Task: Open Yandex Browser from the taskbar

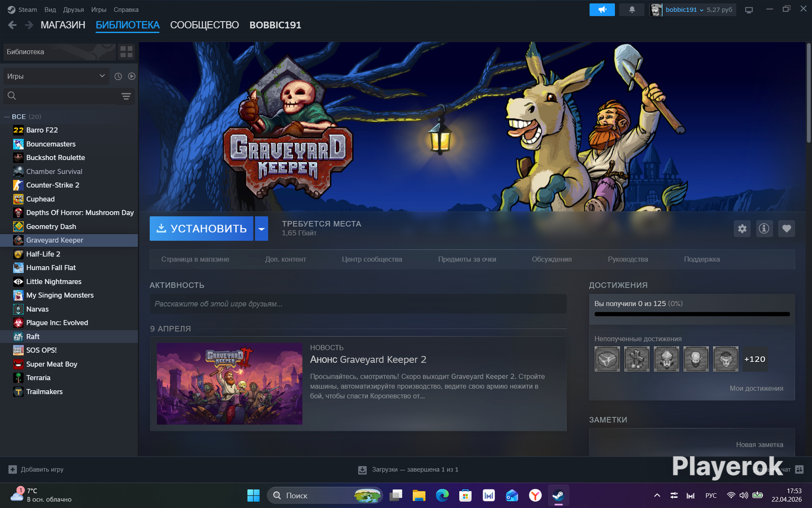Action: (x=535, y=495)
